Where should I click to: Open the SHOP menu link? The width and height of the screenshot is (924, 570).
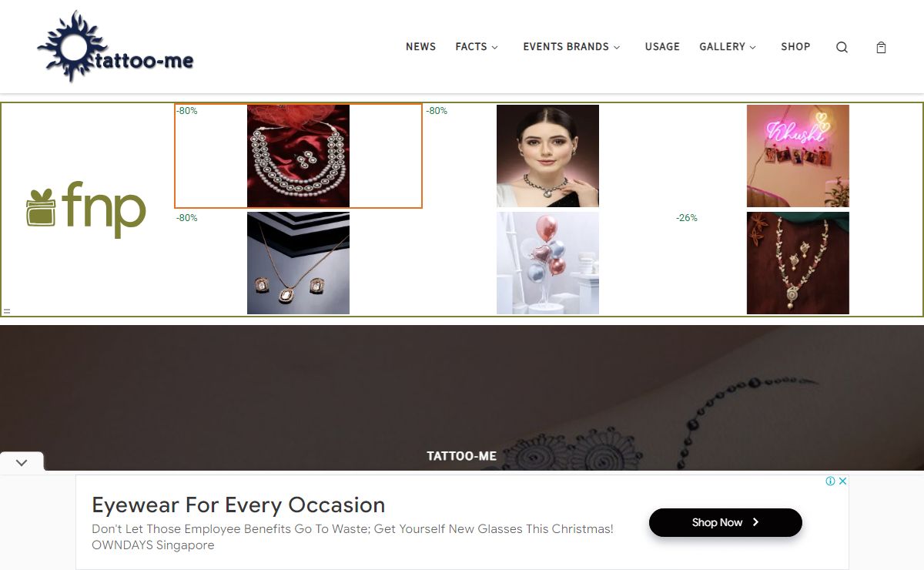point(795,47)
